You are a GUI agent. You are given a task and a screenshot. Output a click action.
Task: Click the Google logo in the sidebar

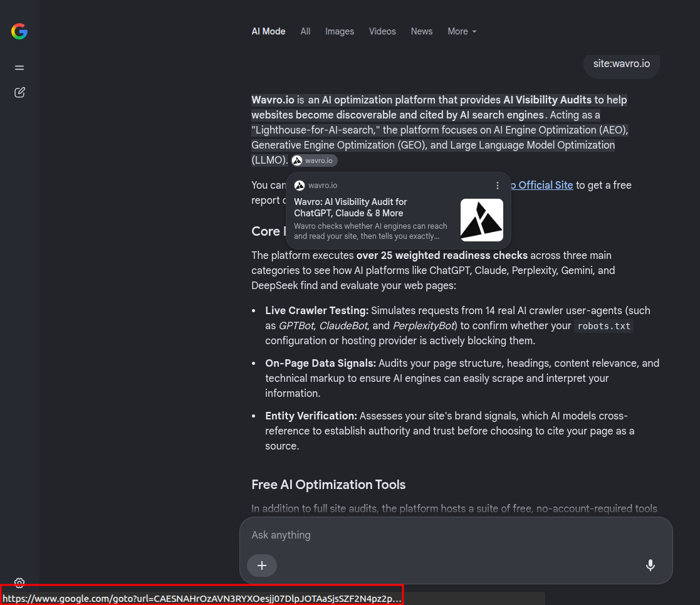coord(19,31)
